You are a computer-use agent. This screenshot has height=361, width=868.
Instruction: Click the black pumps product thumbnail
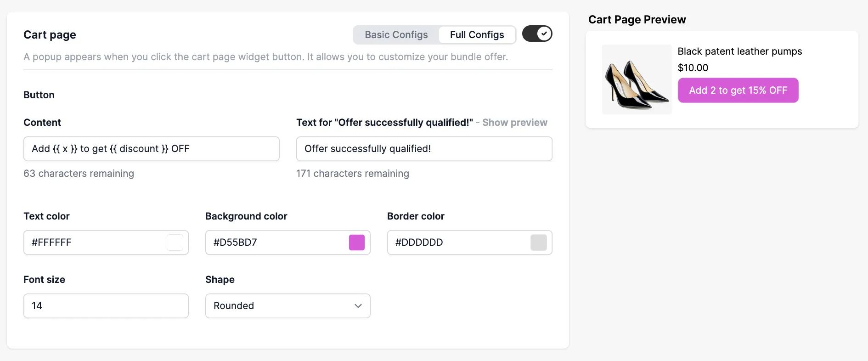(x=637, y=79)
